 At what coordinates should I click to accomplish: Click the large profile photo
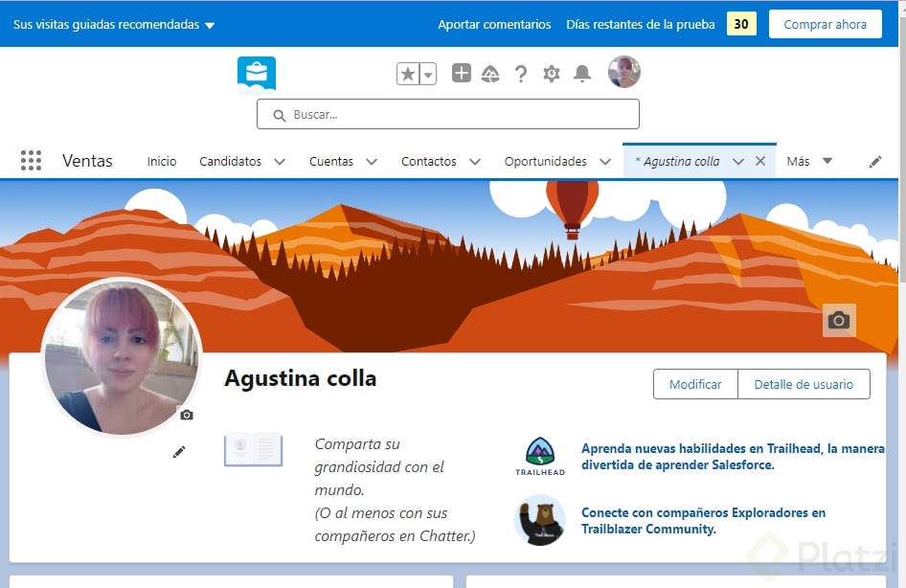tap(122, 357)
